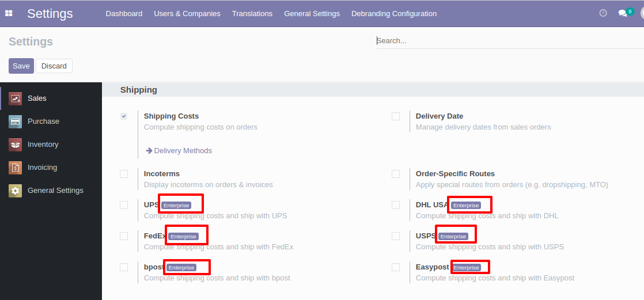Click the Save button

(21, 66)
